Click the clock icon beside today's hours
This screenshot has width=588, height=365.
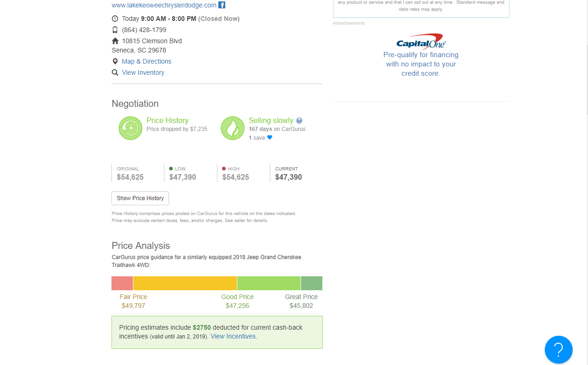pyautogui.click(x=115, y=19)
